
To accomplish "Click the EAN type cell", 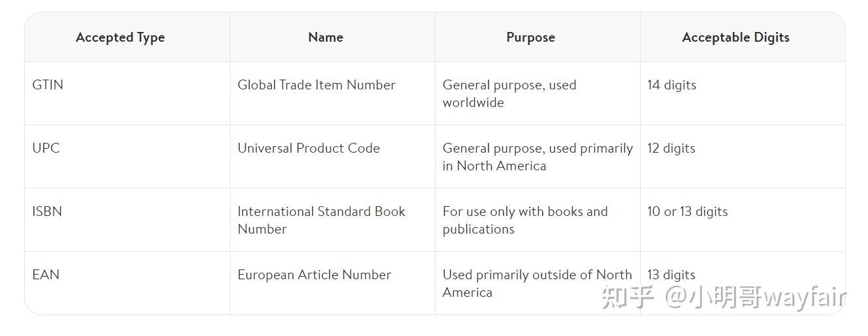I will (46, 275).
